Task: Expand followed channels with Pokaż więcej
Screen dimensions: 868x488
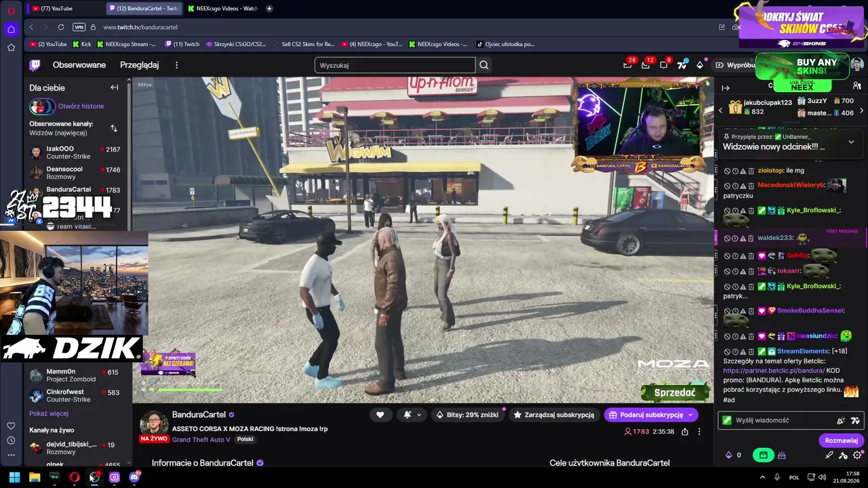Action: click(x=49, y=413)
